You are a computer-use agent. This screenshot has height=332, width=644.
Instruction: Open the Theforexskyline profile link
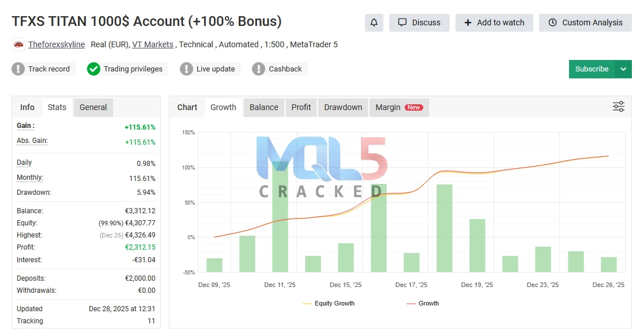(x=57, y=44)
